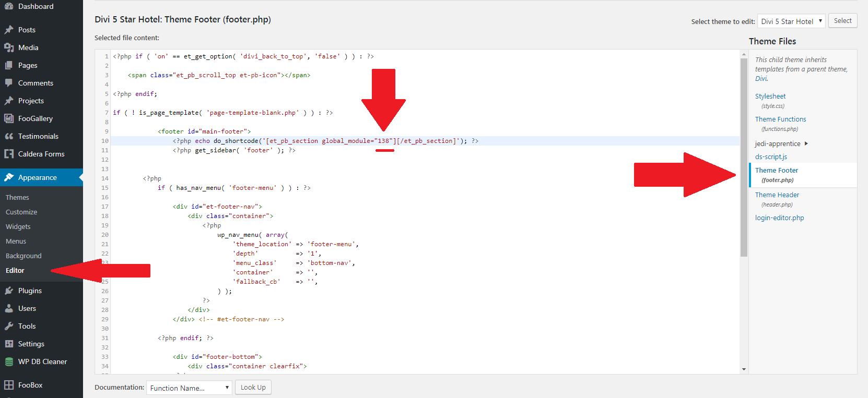Open Plugins menu label
The height and width of the screenshot is (398, 868).
click(x=30, y=291)
